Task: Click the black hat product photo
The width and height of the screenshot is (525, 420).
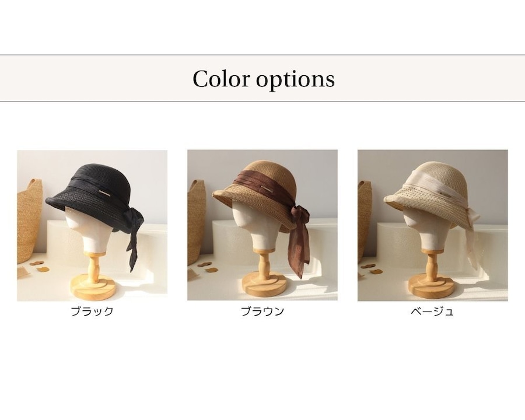Action: pyautogui.click(x=92, y=225)
